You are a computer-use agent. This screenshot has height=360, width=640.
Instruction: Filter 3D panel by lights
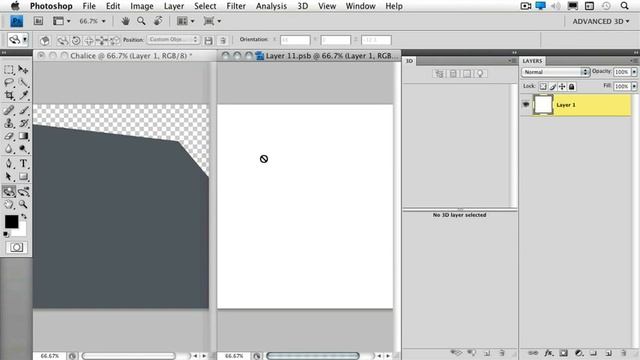tap(480, 74)
